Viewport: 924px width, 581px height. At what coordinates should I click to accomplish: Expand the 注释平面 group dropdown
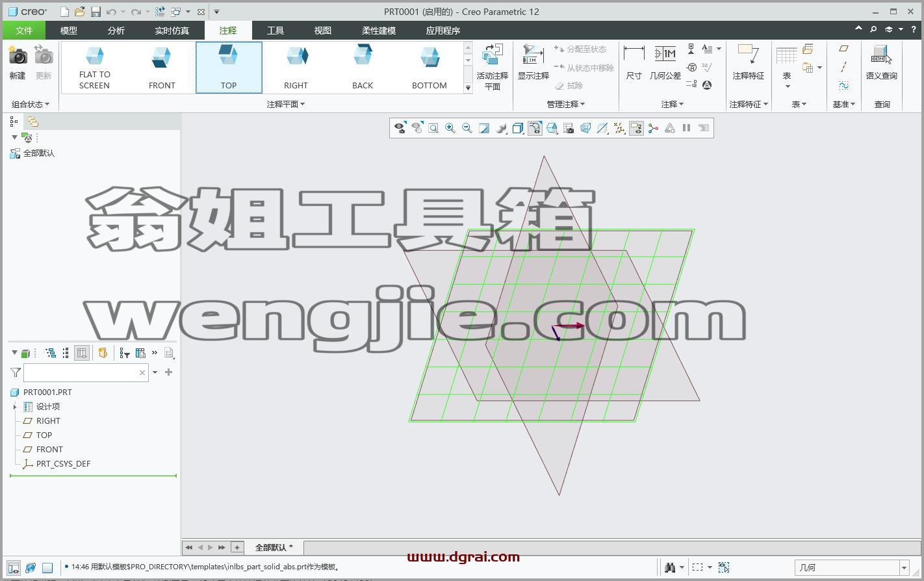pos(286,104)
